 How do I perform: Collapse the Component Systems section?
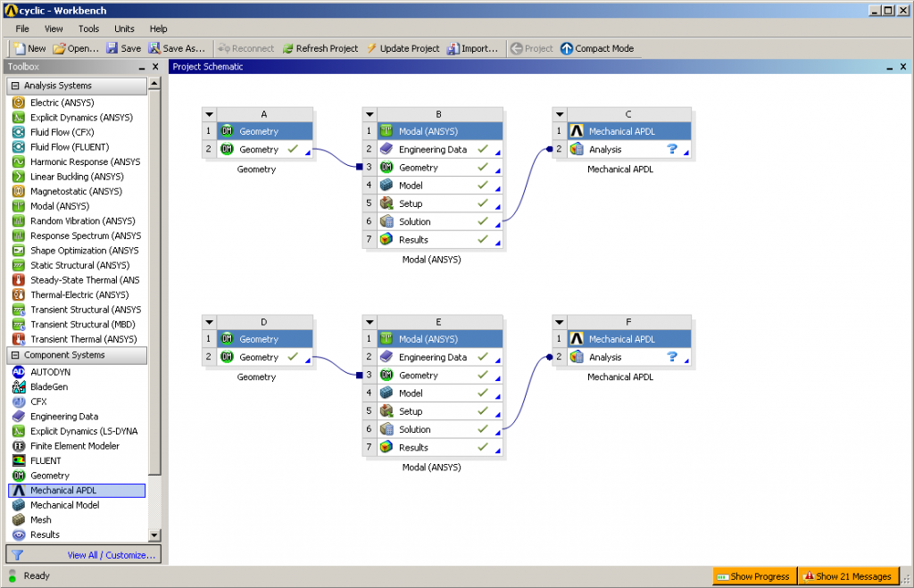pyautogui.click(x=15, y=355)
